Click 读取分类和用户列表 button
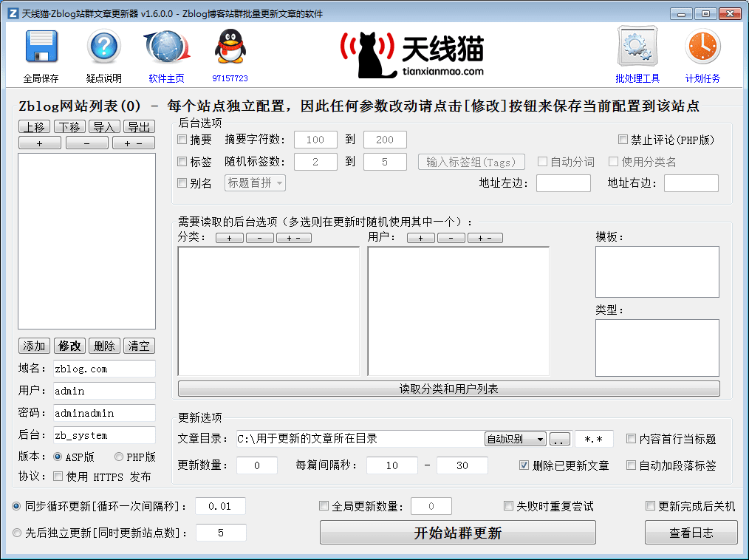Image resolution: width=749 pixels, height=560 pixels. [x=448, y=389]
